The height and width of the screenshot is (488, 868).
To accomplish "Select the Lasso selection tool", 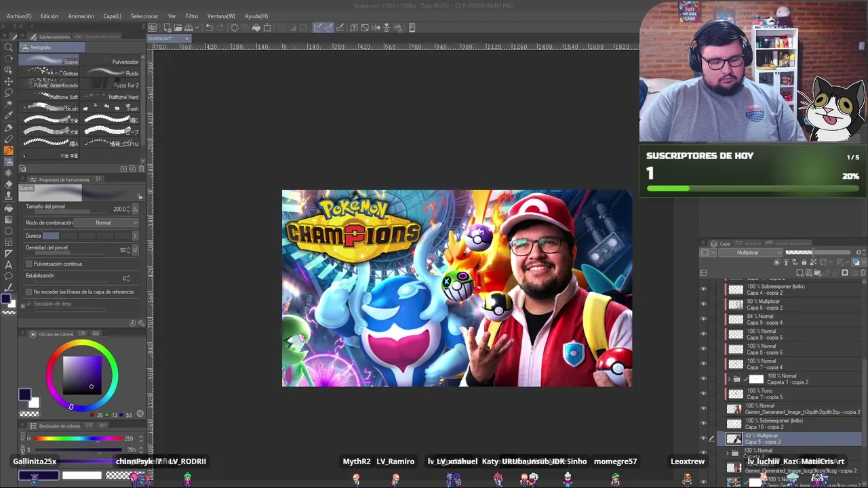I will click(x=9, y=93).
